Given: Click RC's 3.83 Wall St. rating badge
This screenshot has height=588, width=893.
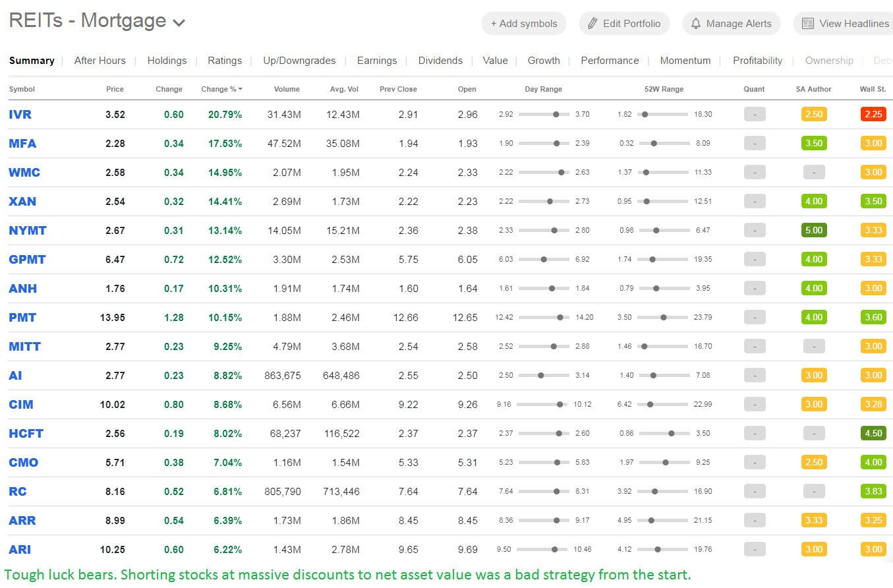Looking at the screenshot, I should coord(873,492).
